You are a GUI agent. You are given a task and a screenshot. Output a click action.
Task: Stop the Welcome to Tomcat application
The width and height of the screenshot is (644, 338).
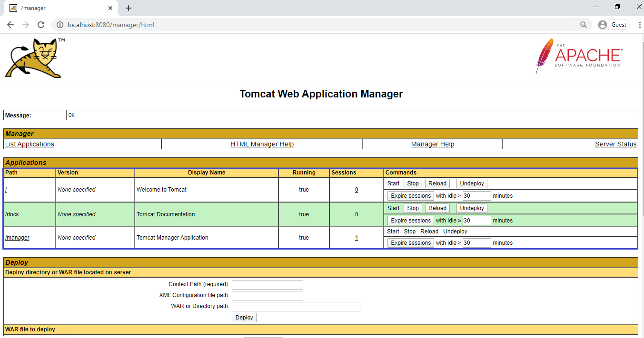413,183
